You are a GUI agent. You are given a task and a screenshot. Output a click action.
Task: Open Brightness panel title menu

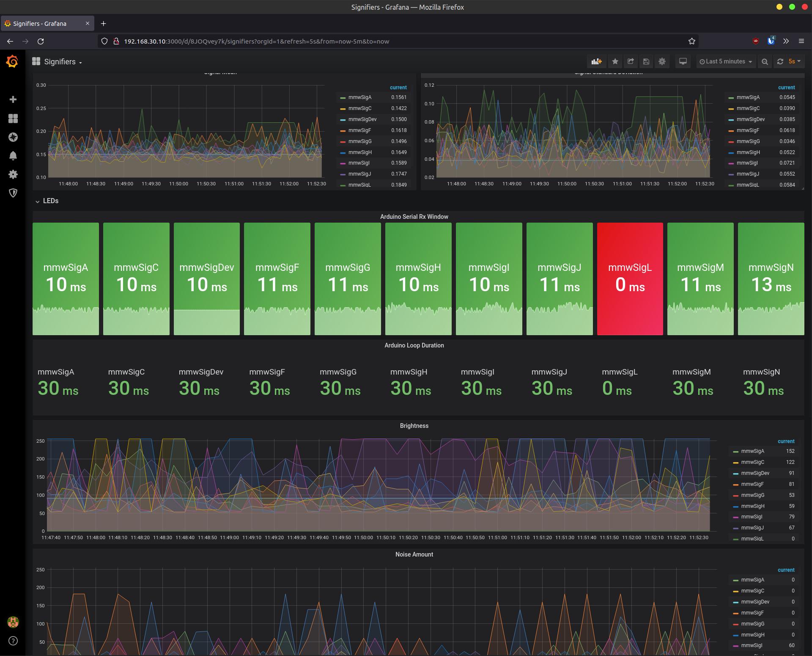(x=414, y=426)
